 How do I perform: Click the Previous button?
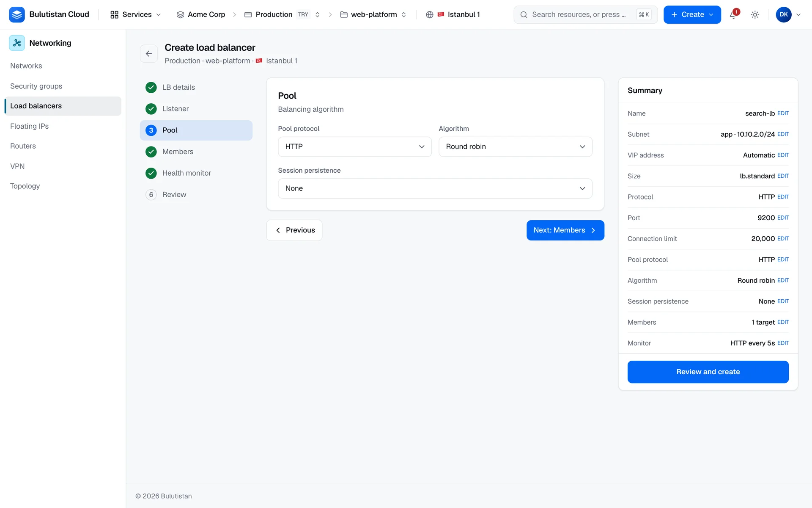(294, 230)
